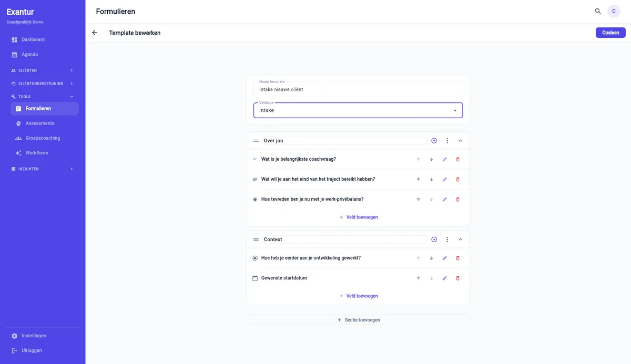631x364 pixels.
Task: Go back using the arrow icon
Action: pyautogui.click(x=95, y=33)
